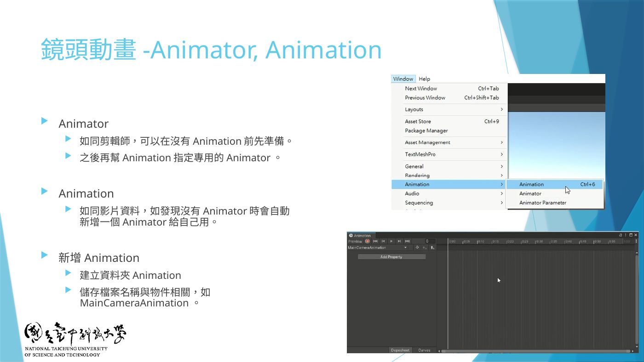Expand the Audio submenu
This screenshot has width=644, height=362.
pyautogui.click(x=450, y=194)
